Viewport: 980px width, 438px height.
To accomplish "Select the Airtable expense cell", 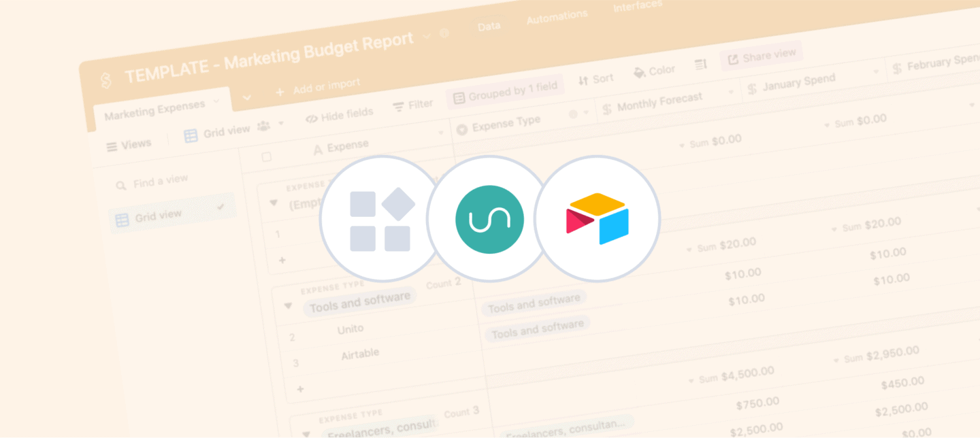I will (359, 354).
